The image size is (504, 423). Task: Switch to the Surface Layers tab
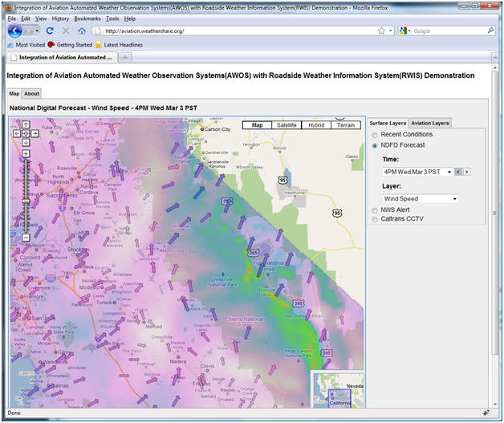(388, 123)
